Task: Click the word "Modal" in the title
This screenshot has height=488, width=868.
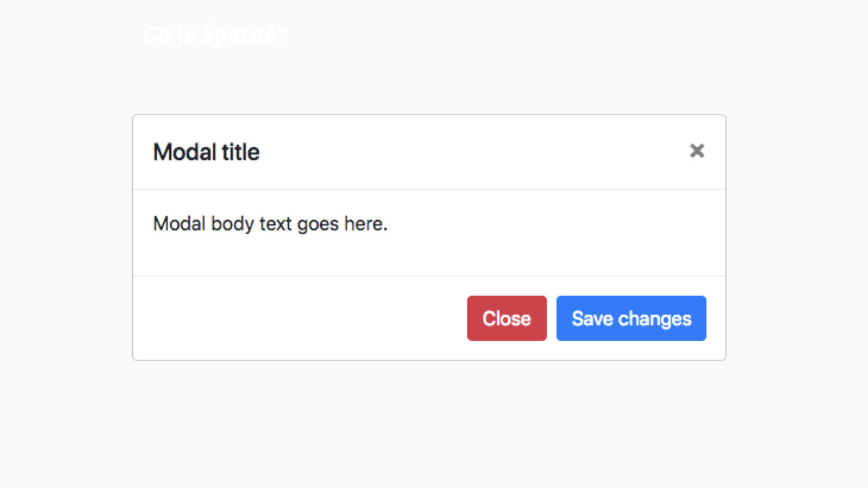Action: click(179, 152)
